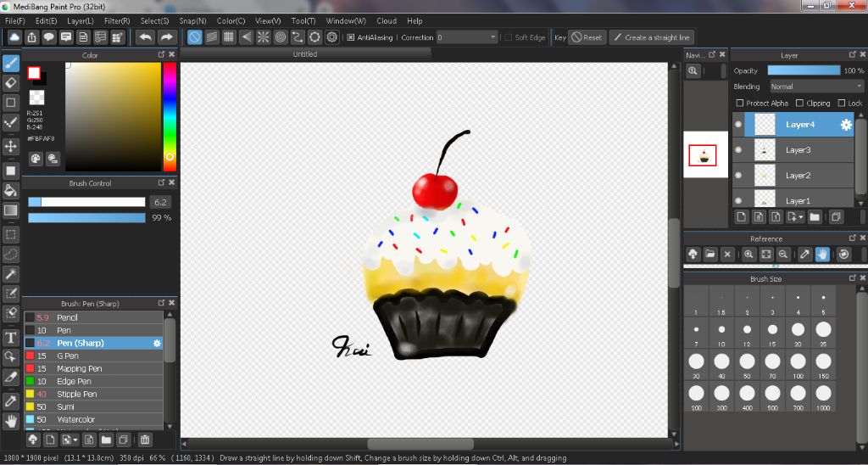Viewport: 868px width, 465px height.
Task: Undock the Reference panel
Action: coord(852,238)
